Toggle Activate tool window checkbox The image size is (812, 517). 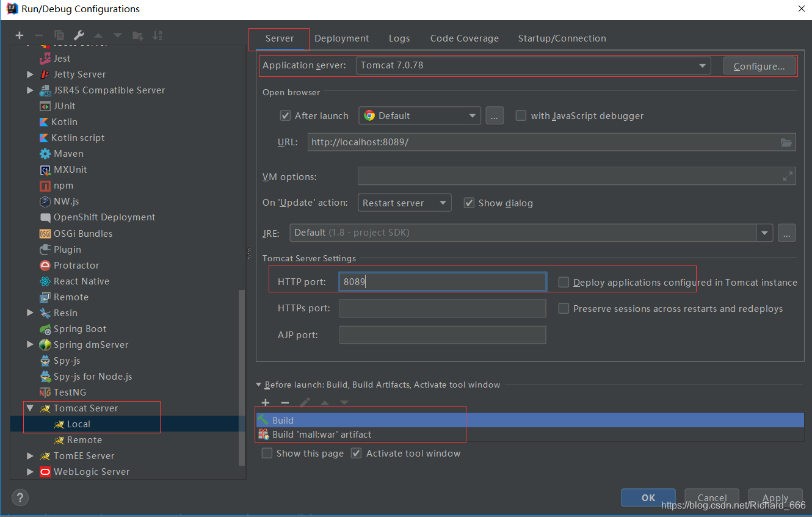[357, 453]
